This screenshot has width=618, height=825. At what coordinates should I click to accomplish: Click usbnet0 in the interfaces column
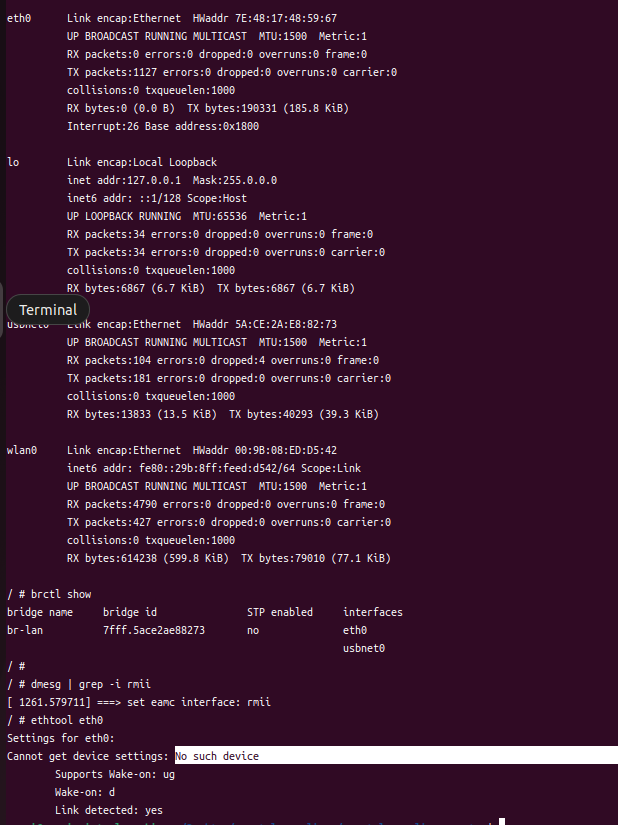(364, 648)
